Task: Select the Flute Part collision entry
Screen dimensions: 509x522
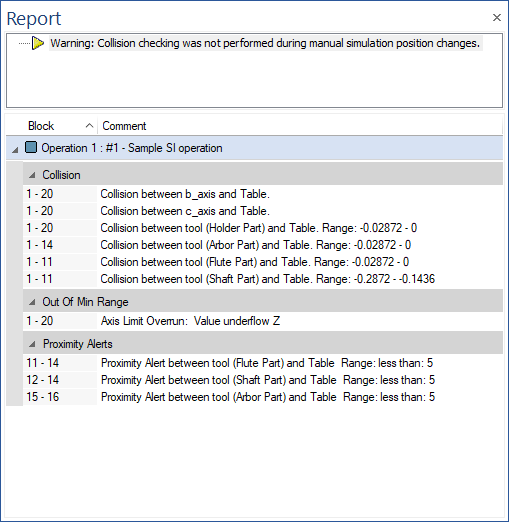Action: (x=263, y=262)
